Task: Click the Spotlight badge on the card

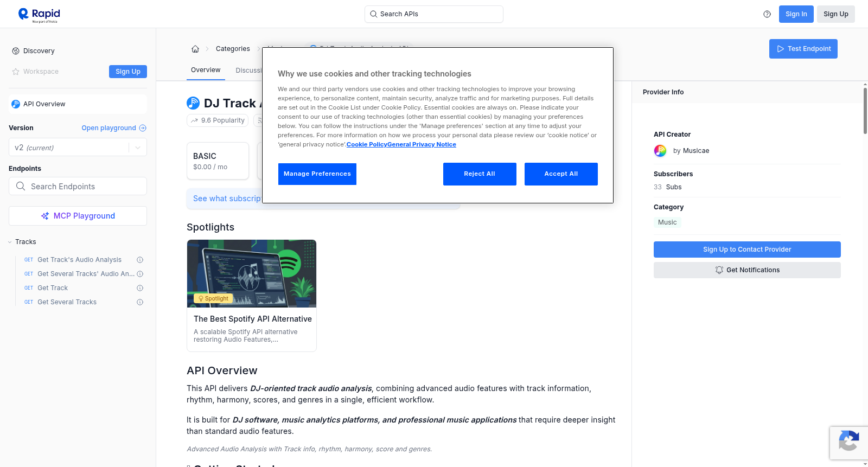Action: [x=213, y=298]
